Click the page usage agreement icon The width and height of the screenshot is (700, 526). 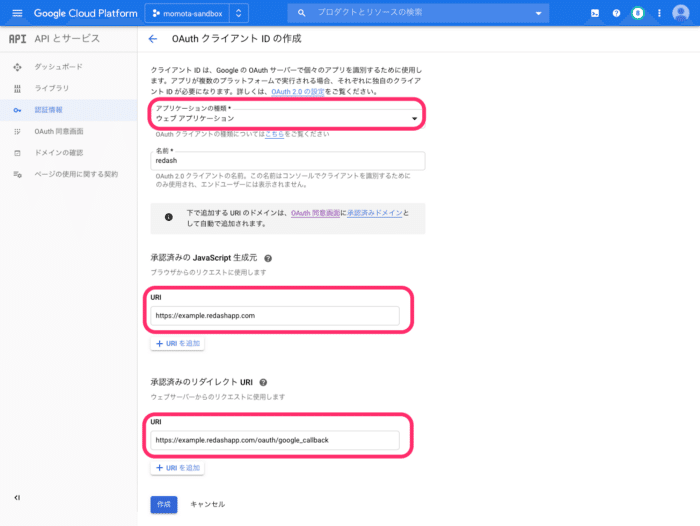tap(17, 174)
